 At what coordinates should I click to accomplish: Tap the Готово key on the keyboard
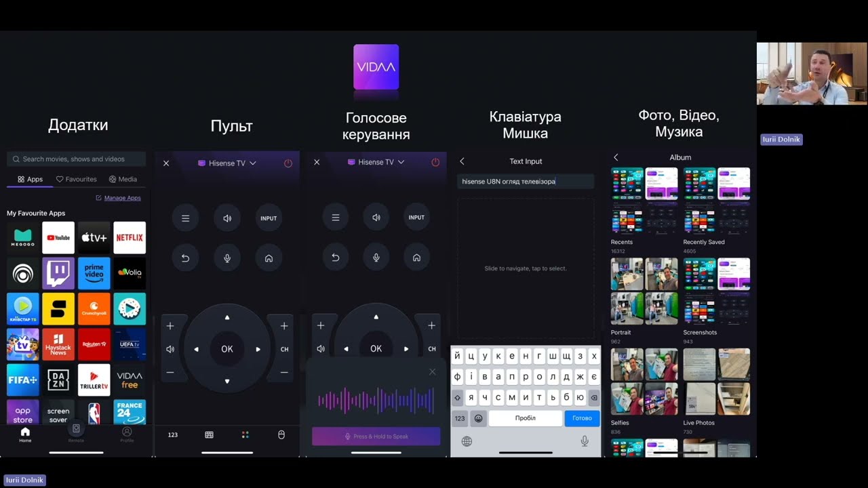pos(582,418)
